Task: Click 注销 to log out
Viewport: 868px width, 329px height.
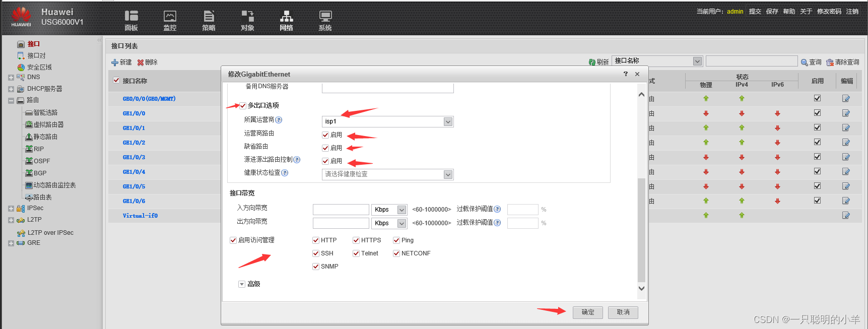Action: 852,11
